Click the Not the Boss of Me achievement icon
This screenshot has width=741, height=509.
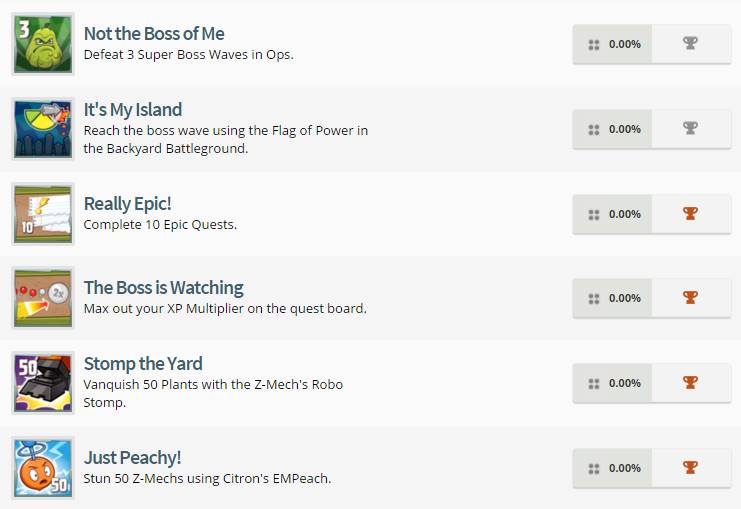43,44
